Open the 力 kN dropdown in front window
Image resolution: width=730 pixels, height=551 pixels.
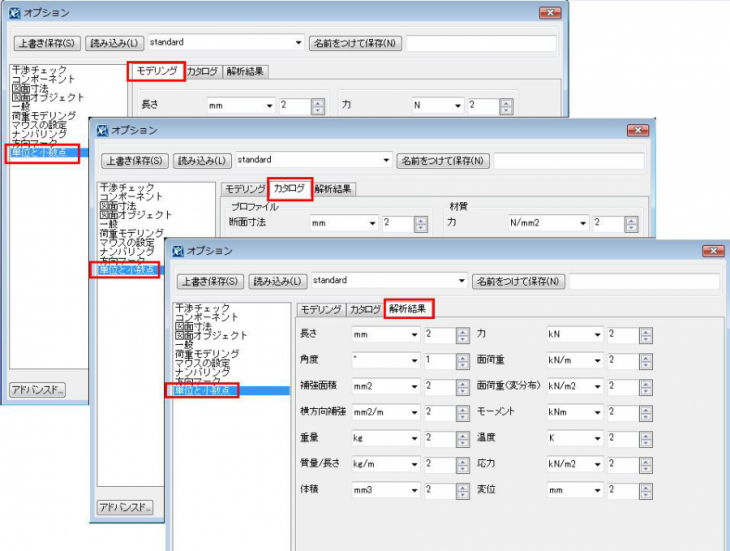click(597, 335)
